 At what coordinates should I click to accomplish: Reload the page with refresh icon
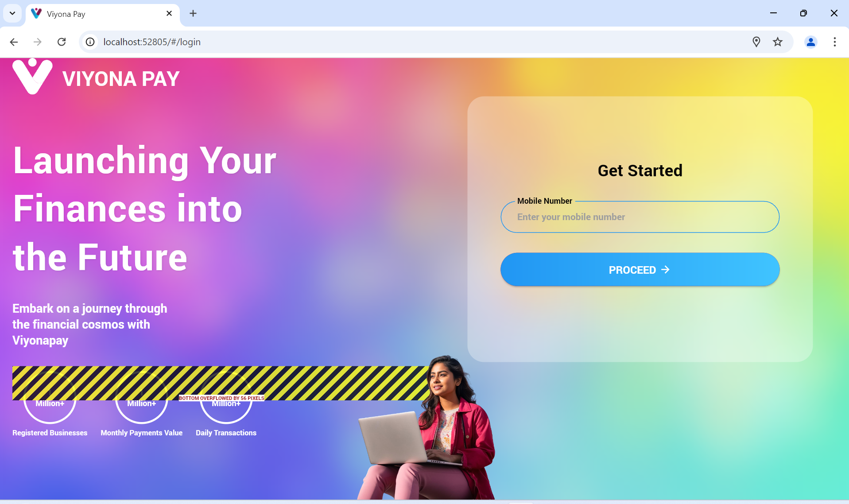pyautogui.click(x=62, y=42)
